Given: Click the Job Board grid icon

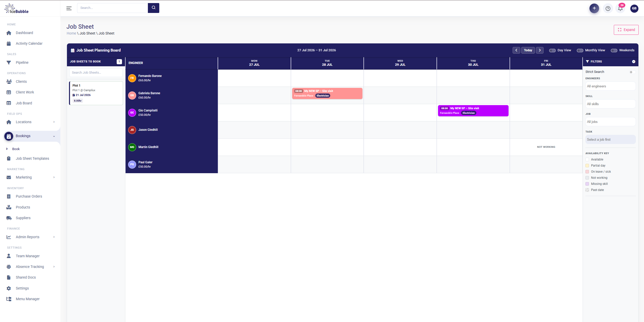Looking at the screenshot, I should [x=9, y=103].
